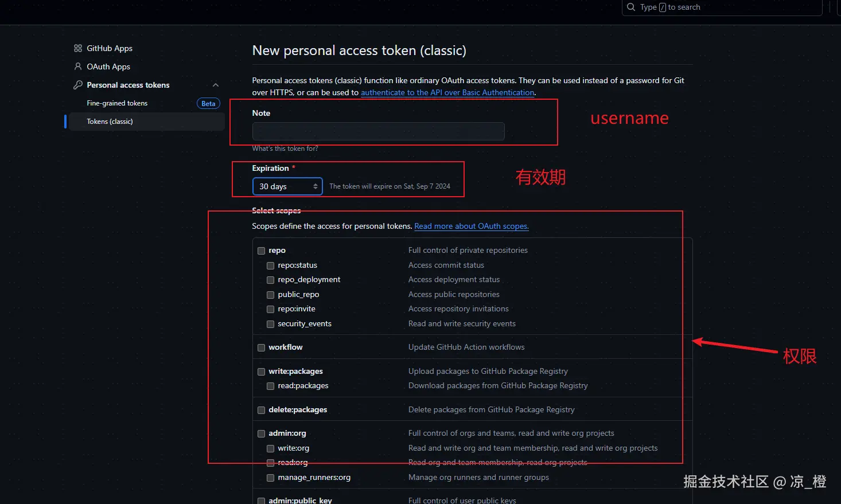The height and width of the screenshot is (504, 841).
Task: Enable the repo scope checkbox
Action: click(x=261, y=251)
